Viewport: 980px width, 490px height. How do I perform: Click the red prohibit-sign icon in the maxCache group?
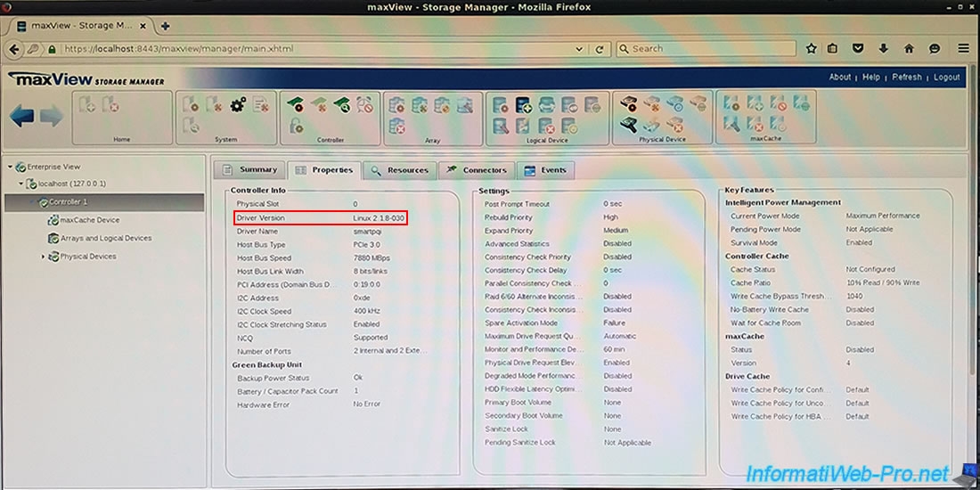click(x=778, y=102)
